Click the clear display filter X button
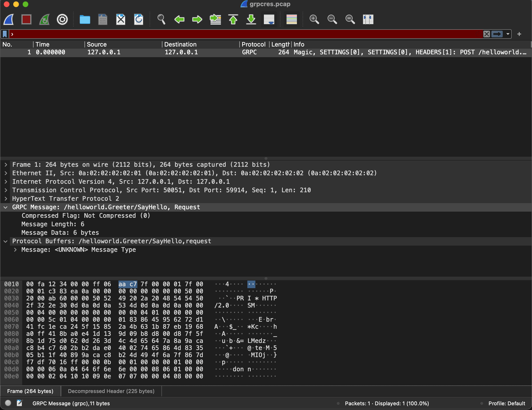Viewport: 532px width, 410px height. (486, 34)
